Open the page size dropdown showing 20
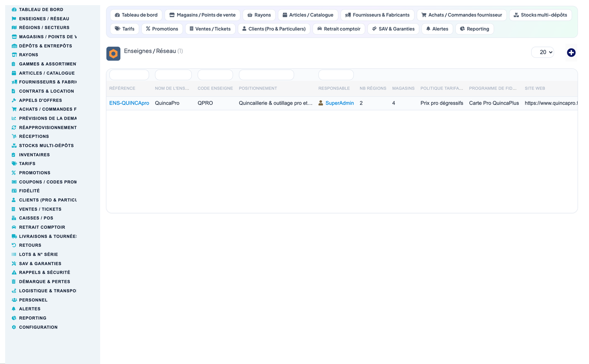 click(x=543, y=52)
